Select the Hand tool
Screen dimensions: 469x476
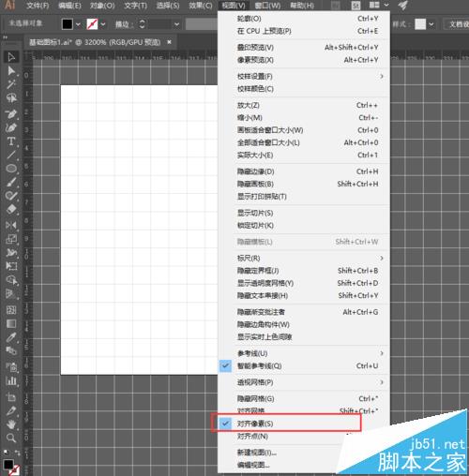pyautogui.click(x=11, y=424)
